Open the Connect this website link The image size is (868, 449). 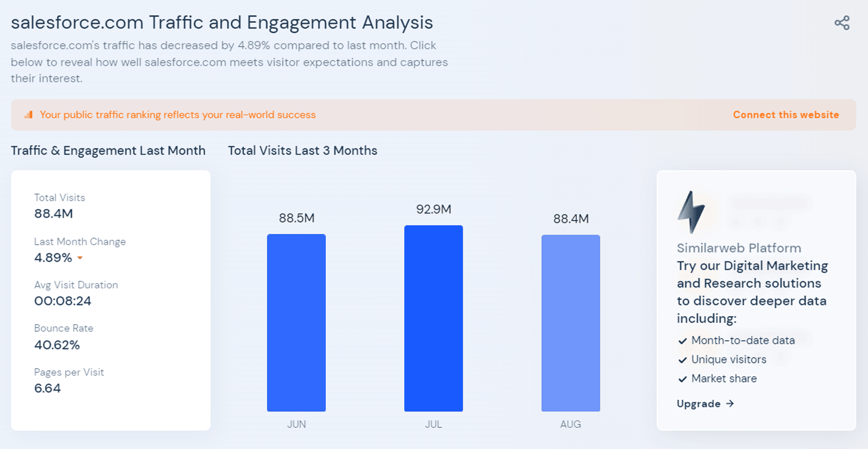[786, 115]
